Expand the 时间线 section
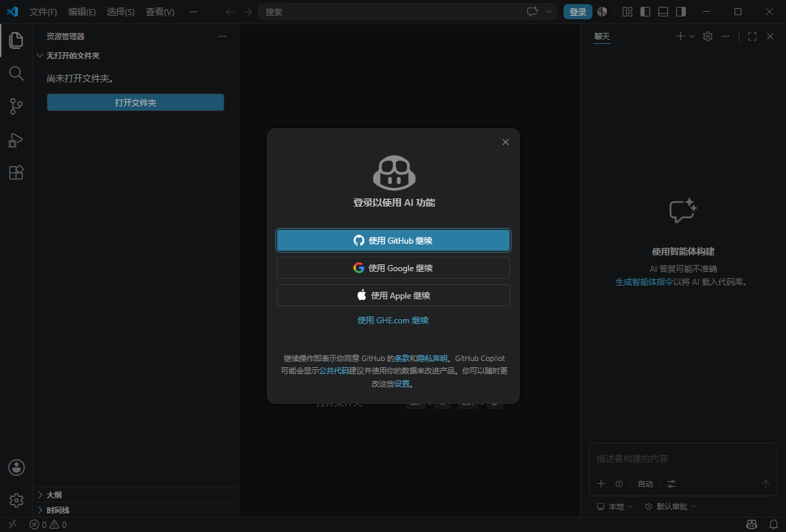This screenshot has height=532, width=786. point(135,510)
